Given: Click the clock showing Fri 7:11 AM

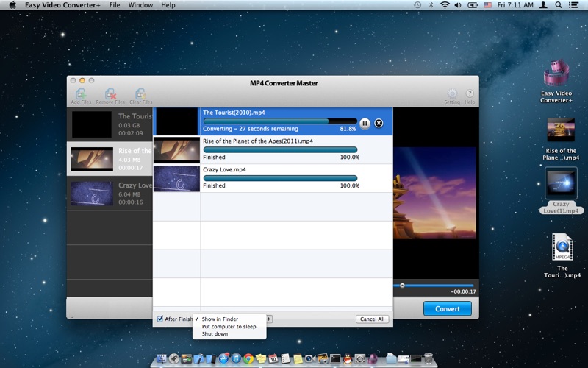Looking at the screenshot, I should [515, 5].
